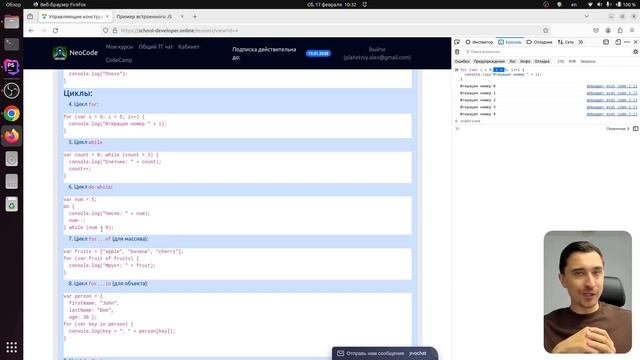Launch PhpStorm from the dock
Viewport: 640px width, 360px height.
pos(11,67)
